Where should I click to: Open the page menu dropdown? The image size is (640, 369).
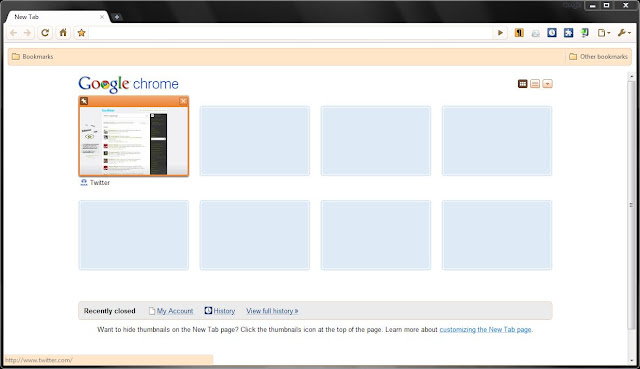point(604,33)
